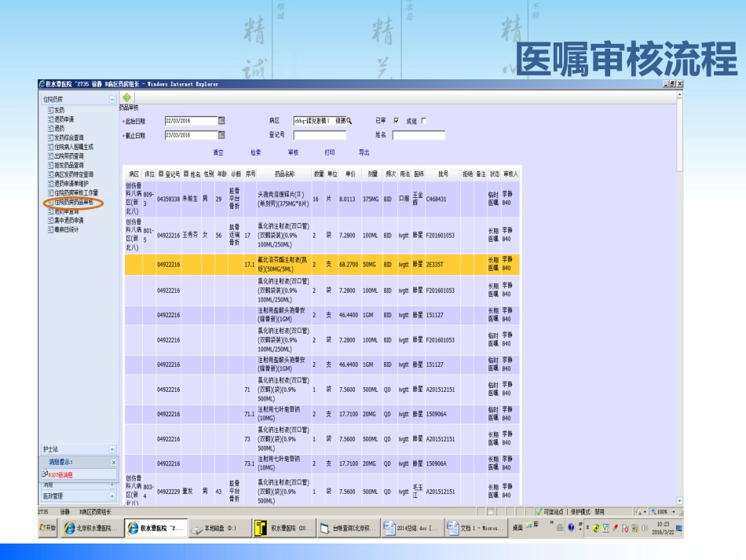Open 住院病人医嘱生成 in the sidebar
746x560 pixels.
point(73,147)
